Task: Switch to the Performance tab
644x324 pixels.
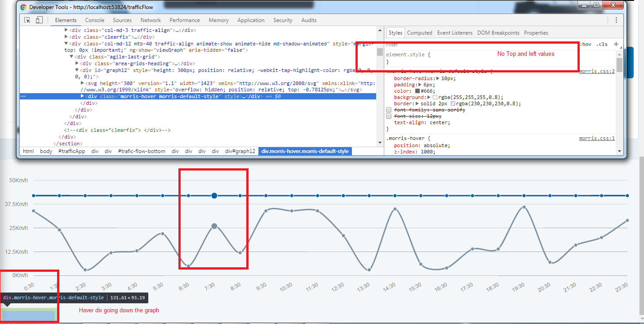Action: click(185, 20)
